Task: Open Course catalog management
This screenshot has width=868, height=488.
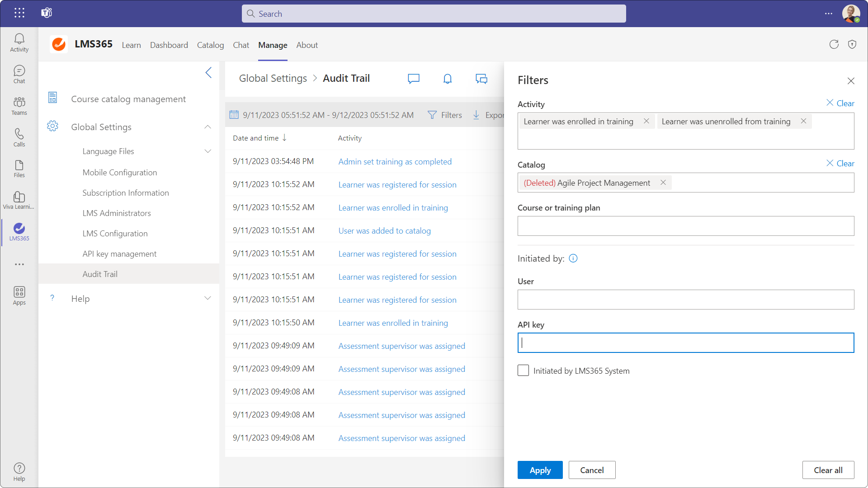Action: coord(128,99)
